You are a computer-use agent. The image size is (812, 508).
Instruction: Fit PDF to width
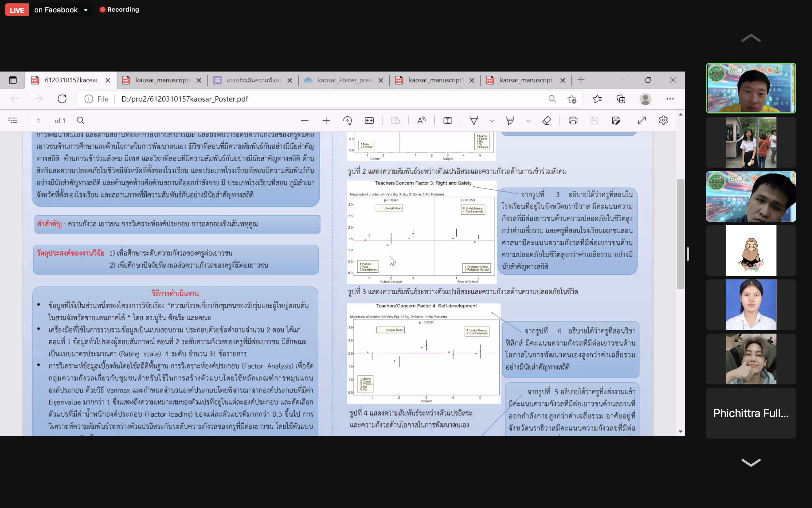coord(369,120)
